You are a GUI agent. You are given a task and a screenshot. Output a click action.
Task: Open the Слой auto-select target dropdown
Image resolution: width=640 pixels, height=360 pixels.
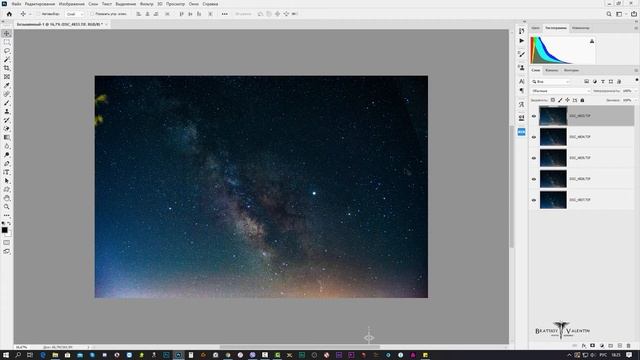(74, 14)
